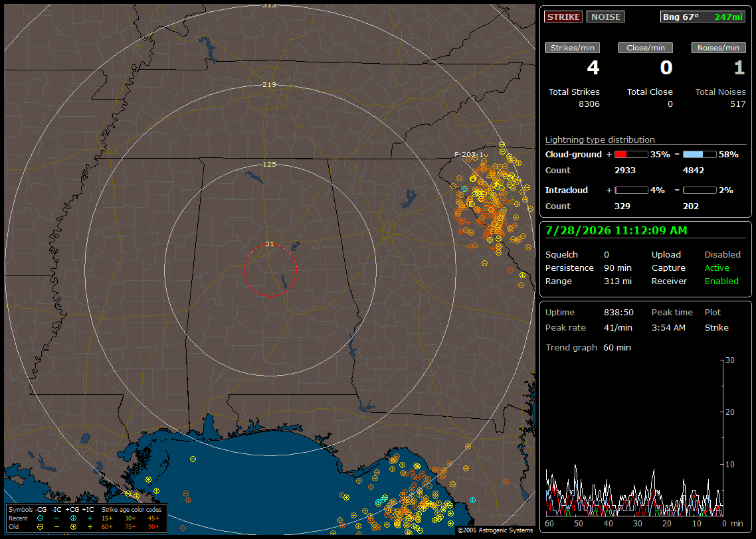Screen dimensions: 756x539
Task: Click the 219 range ring label
Action: tap(270, 85)
